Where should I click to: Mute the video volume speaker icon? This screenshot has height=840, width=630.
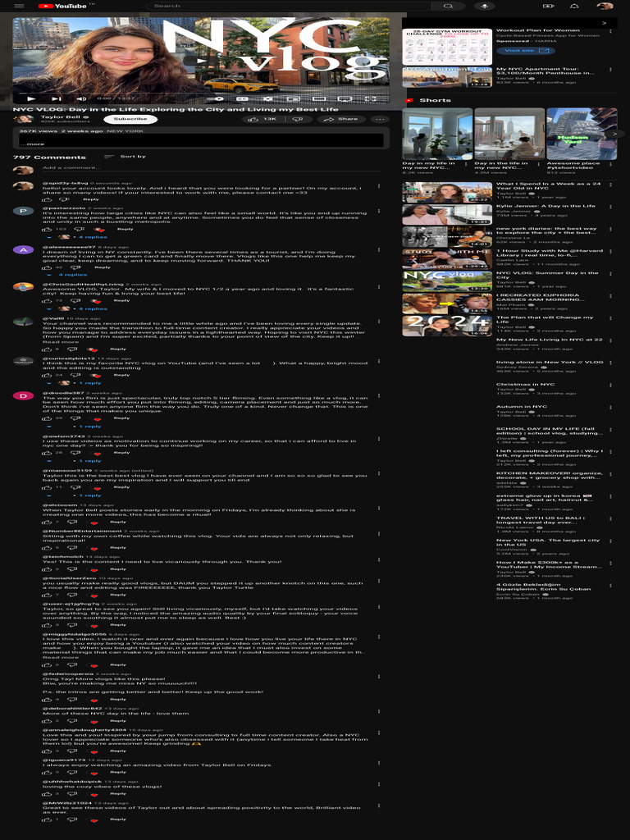coord(81,98)
